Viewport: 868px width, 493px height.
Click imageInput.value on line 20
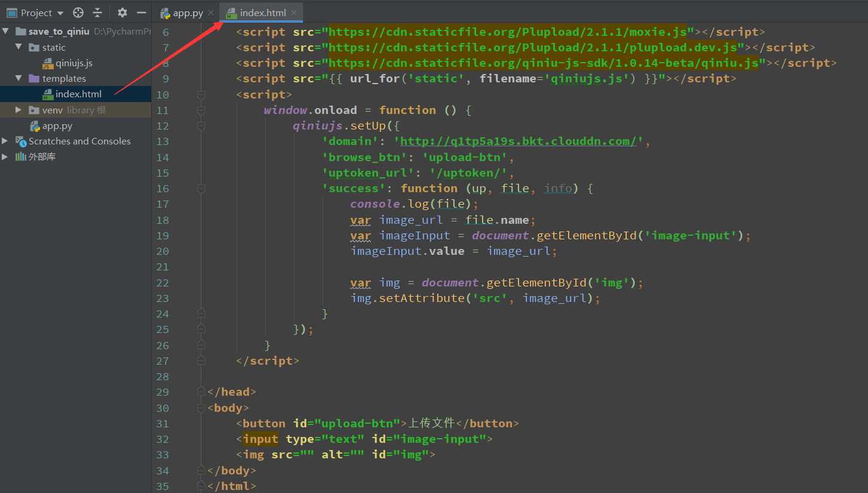pos(407,251)
